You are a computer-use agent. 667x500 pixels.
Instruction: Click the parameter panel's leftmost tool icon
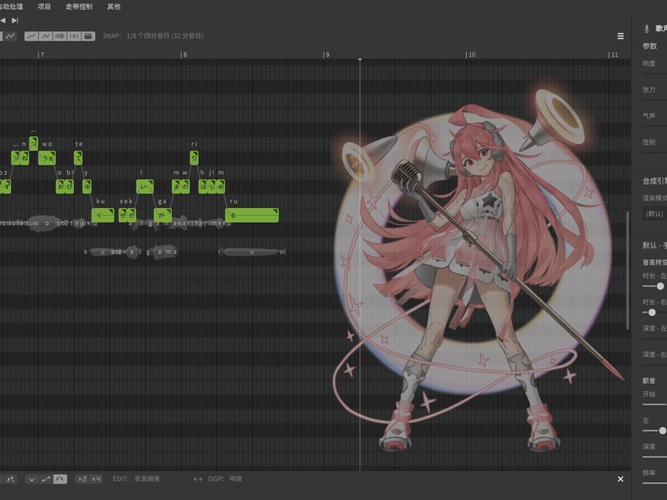(10, 479)
